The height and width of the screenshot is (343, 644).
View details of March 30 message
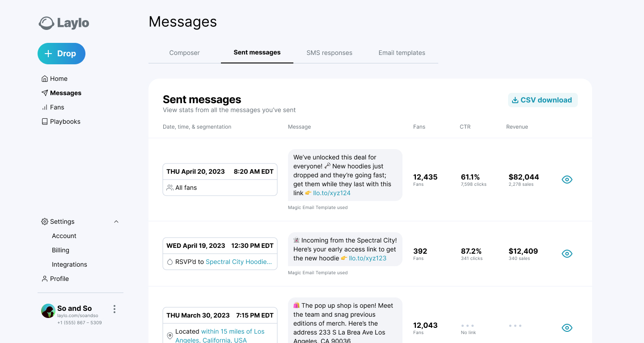pos(567,328)
